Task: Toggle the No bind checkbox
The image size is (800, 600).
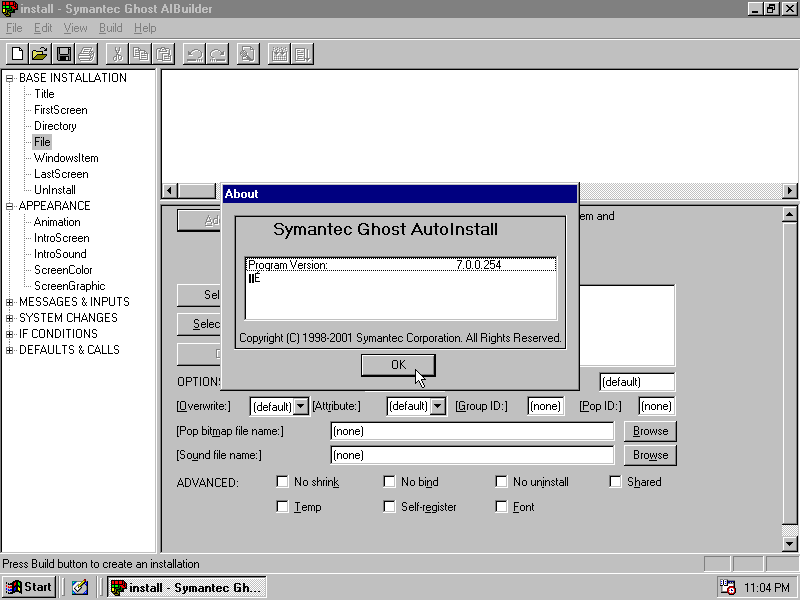Action: point(389,482)
